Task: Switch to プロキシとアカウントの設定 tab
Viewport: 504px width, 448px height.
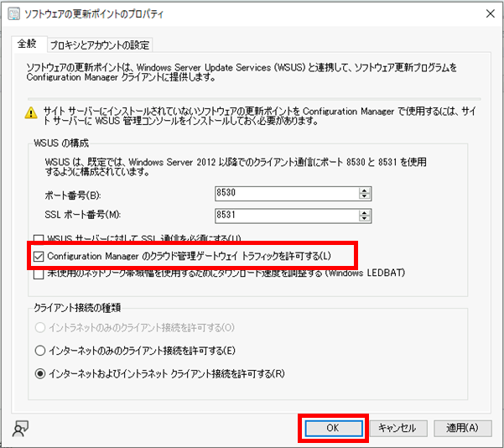Action: tap(100, 45)
